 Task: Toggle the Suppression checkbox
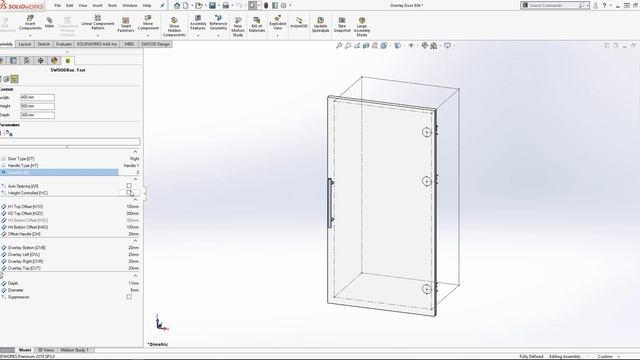pos(129,297)
